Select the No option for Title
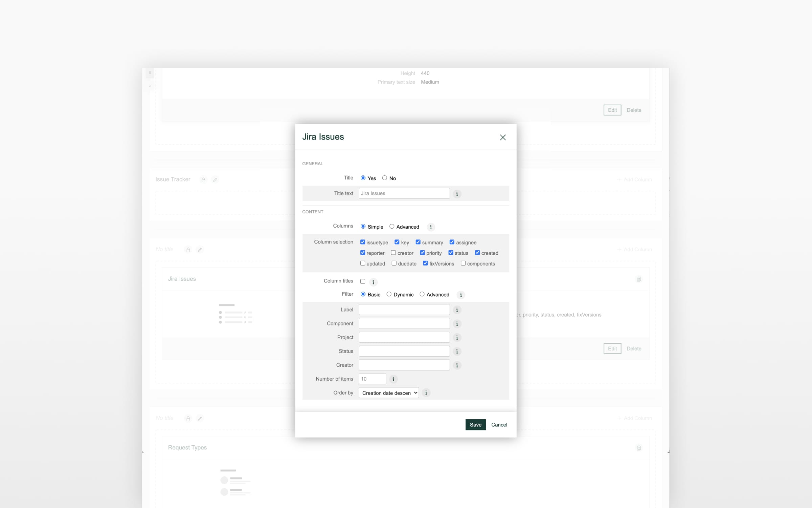812x508 pixels. [x=384, y=177]
